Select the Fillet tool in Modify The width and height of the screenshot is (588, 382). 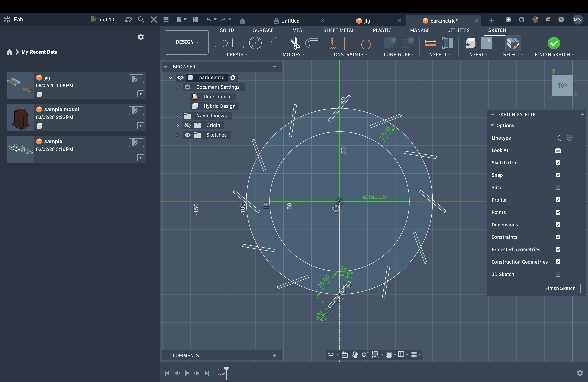pyautogui.click(x=276, y=43)
